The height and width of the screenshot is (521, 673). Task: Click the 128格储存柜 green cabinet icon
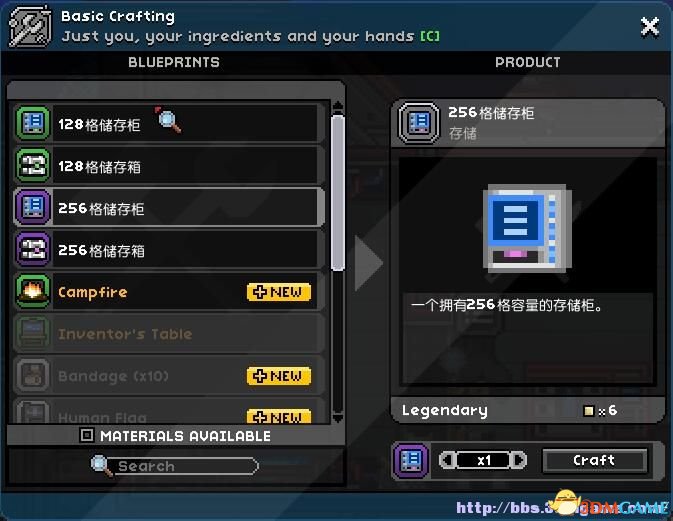coord(33,124)
